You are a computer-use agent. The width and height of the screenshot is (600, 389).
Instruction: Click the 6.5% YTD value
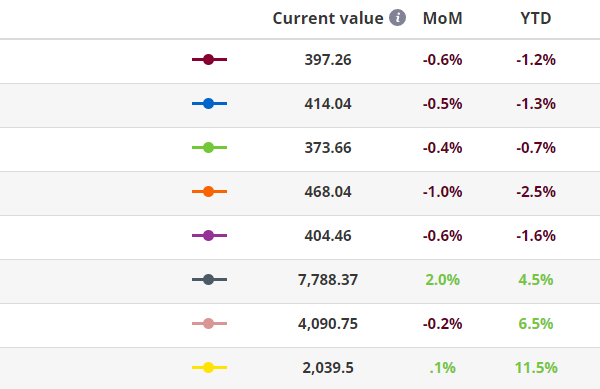(x=536, y=324)
